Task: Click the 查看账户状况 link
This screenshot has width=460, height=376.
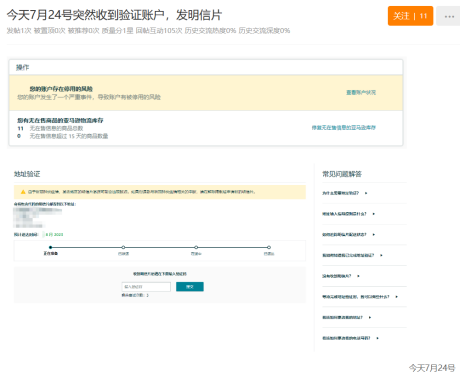Action: click(361, 92)
